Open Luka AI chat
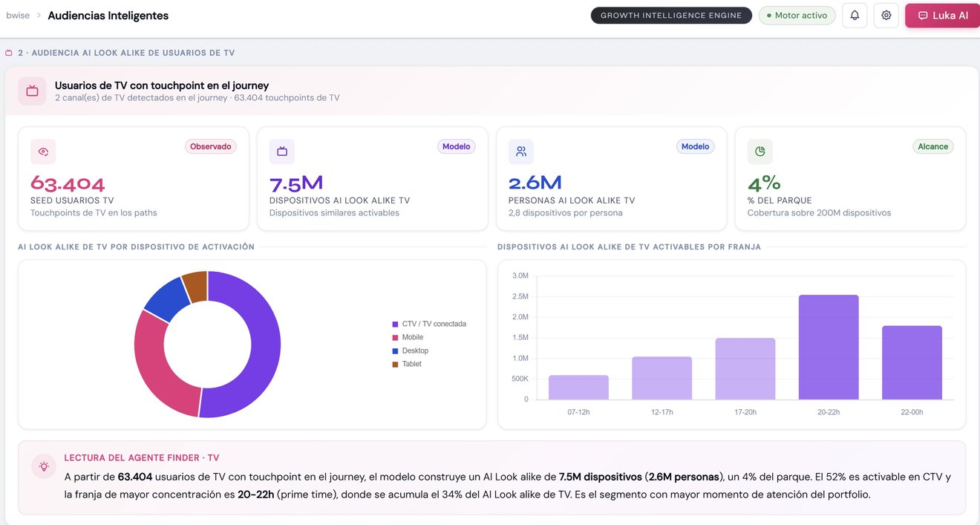This screenshot has width=980, height=525. 942,15
